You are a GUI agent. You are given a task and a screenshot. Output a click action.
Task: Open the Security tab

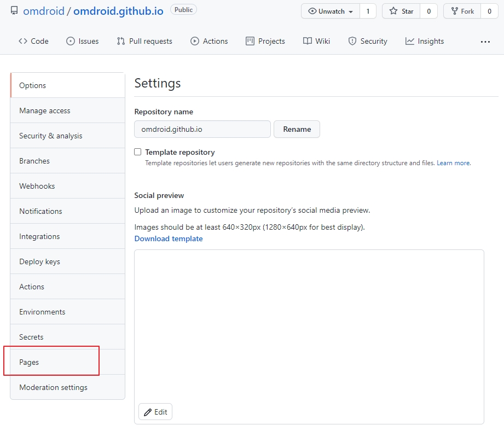click(368, 41)
